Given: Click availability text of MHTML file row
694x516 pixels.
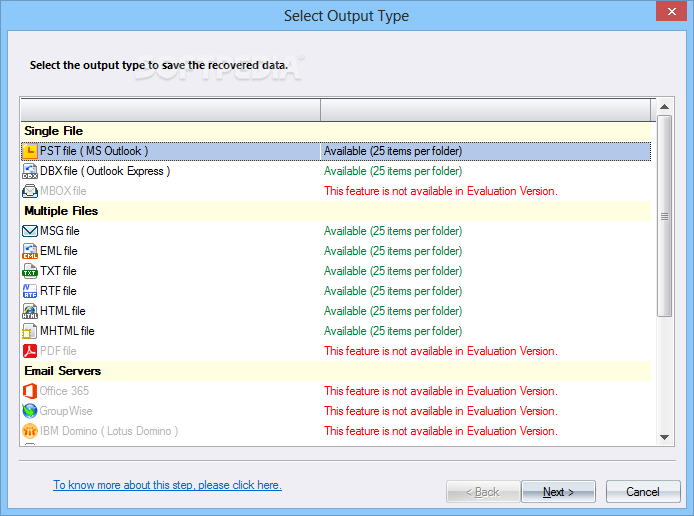Looking at the screenshot, I should (x=393, y=331).
